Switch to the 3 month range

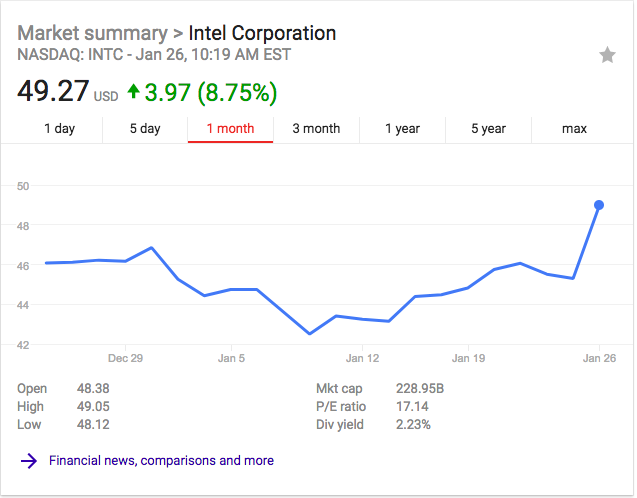[316, 128]
